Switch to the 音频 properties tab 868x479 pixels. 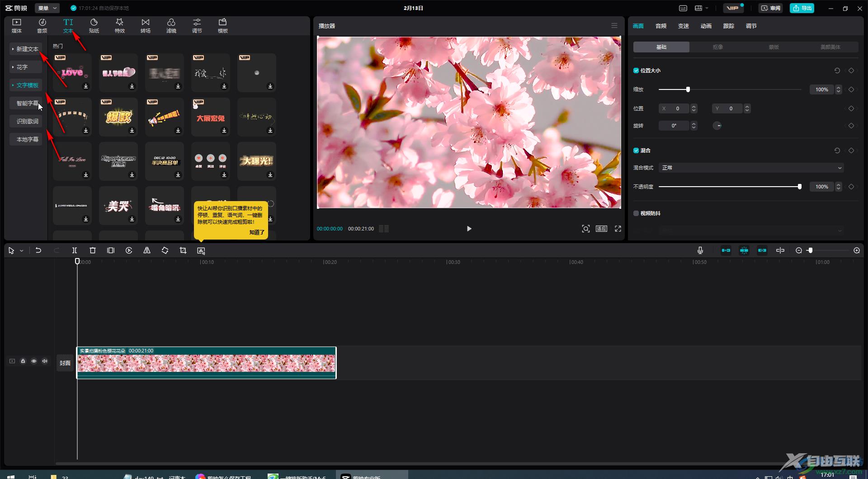click(661, 26)
